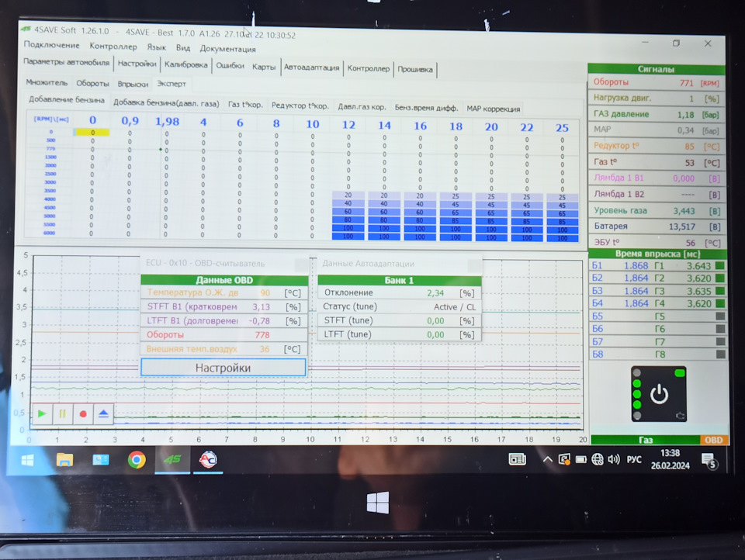This screenshot has height=560, width=745.
Task: Open File Explorer from taskbar
Action: click(x=64, y=460)
